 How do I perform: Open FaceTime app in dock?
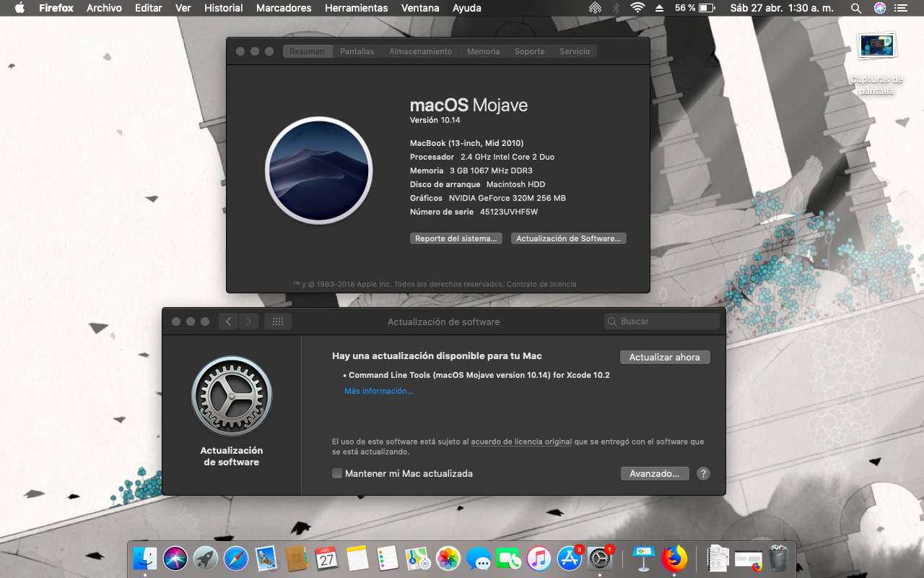509,558
